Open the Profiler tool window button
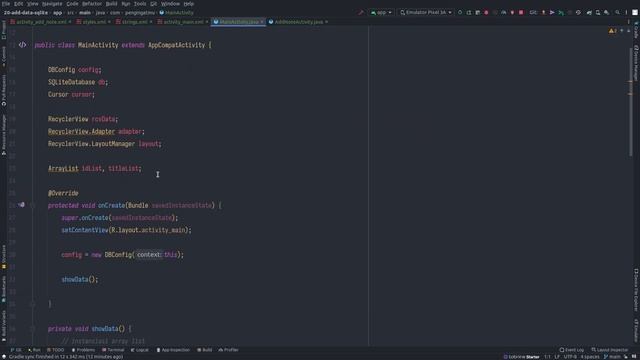Screen dimensions: 640x360 tap(229, 350)
